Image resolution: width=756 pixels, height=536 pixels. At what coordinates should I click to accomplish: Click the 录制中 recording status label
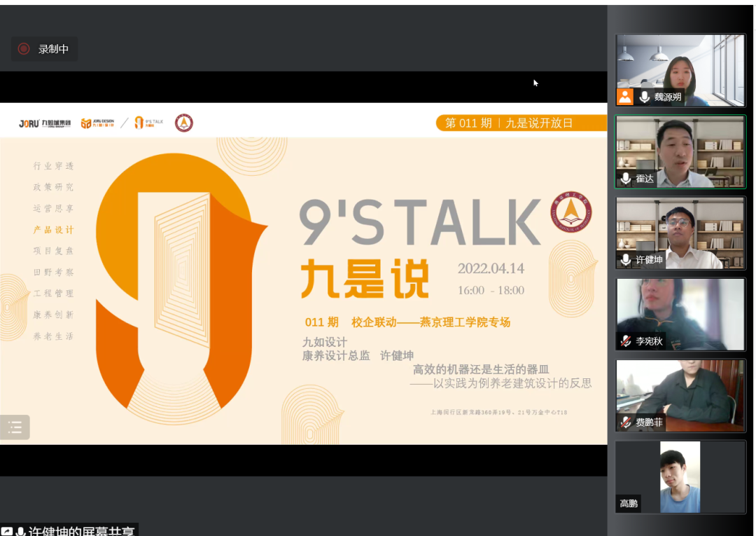tap(53, 49)
